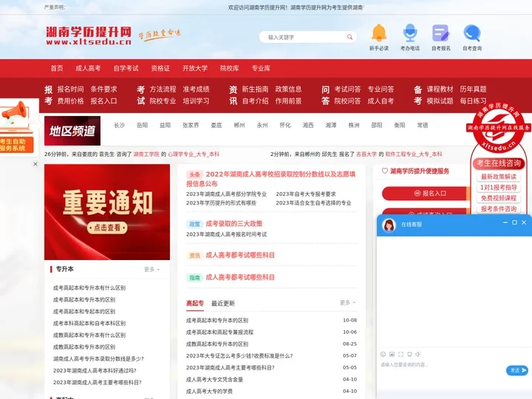This screenshot has width=532, height=399.
Task: Click 湖南工学院 in the ticker
Action: point(146,154)
